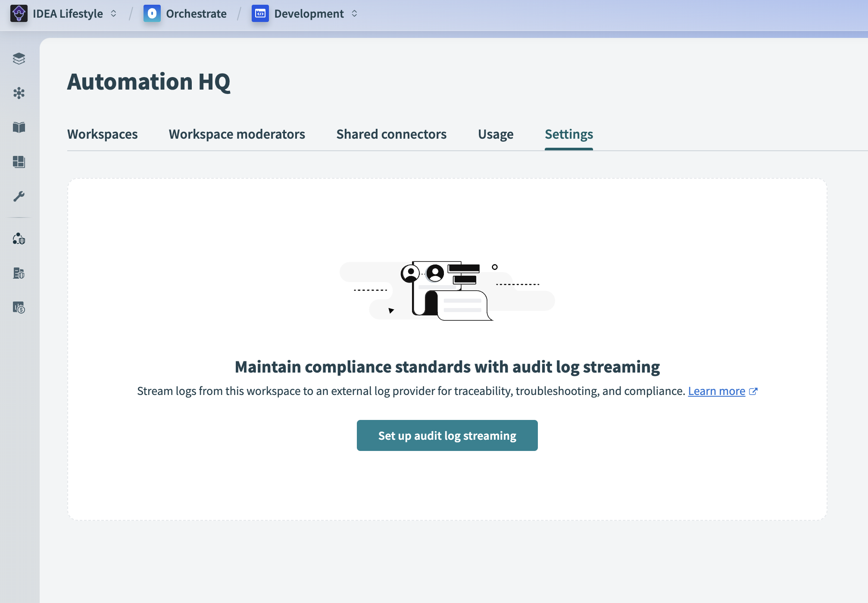The width and height of the screenshot is (868, 603).
Task: Click Set up audit log streaming button
Action: (447, 435)
